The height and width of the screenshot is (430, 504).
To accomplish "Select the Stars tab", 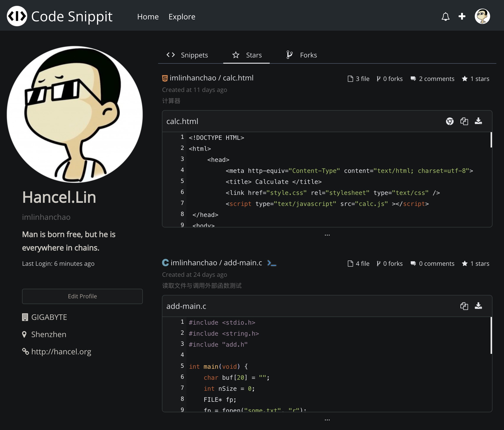I will pos(247,55).
